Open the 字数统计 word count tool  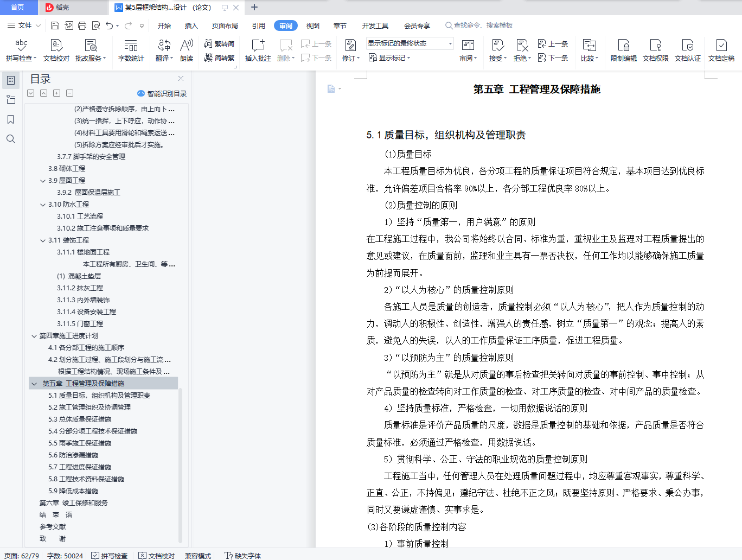coord(131,50)
